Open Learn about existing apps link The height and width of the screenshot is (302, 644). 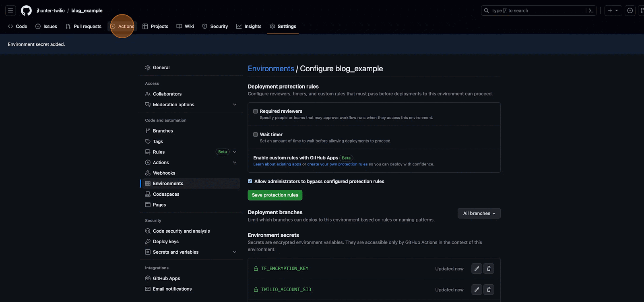coord(277,164)
